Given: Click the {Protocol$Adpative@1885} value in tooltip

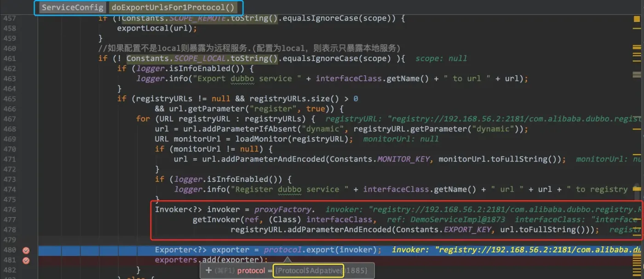Looking at the screenshot, I should coord(321,271).
